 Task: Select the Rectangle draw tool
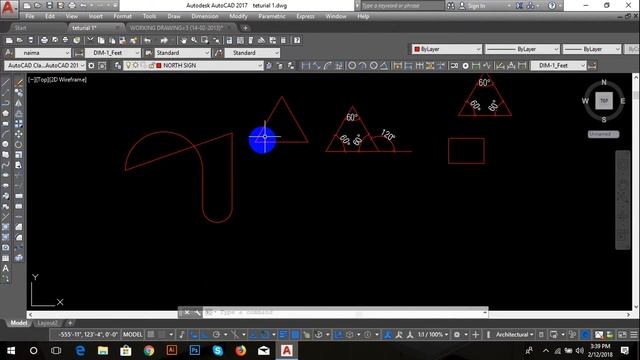5,123
